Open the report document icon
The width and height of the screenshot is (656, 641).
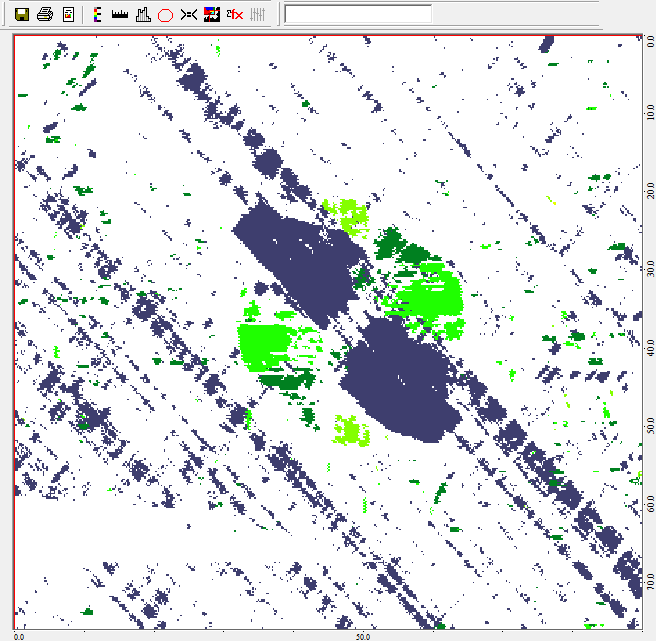pyautogui.click(x=68, y=14)
